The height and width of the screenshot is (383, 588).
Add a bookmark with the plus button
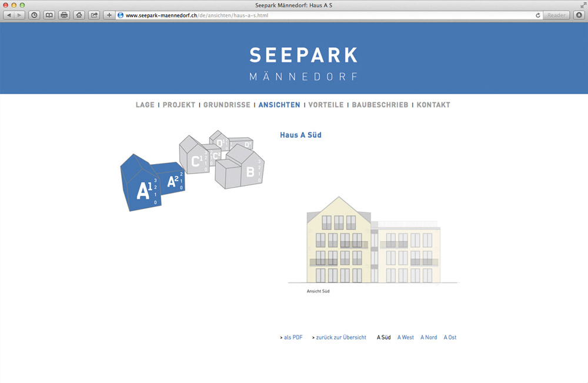pyautogui.click(x=109, y=15)
